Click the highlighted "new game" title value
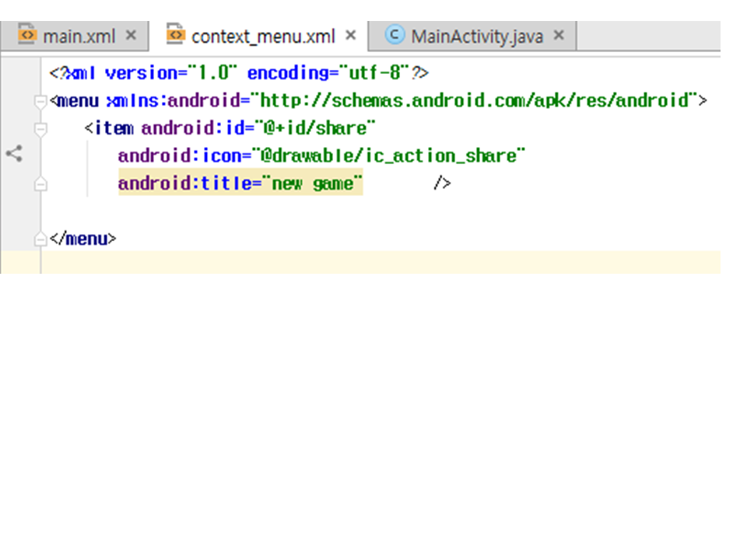 (315, 184)
